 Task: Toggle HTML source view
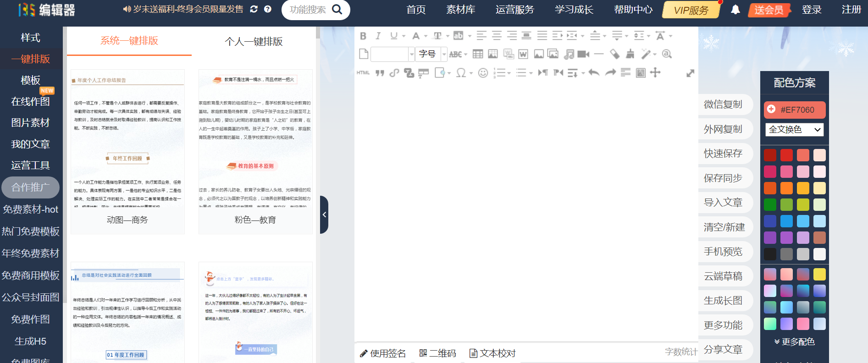[363, 73]
